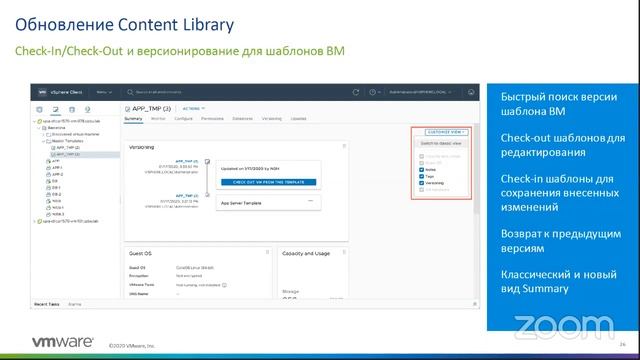Uncheck the Versioning checkbox in Customize View
Viewport: 640px width, 360px height.
coord(422,183)
